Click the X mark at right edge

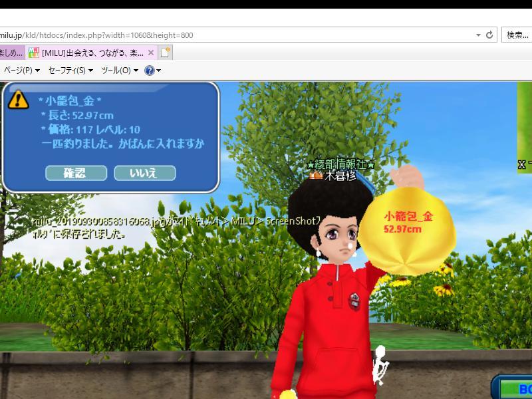(x=522, y=165)
